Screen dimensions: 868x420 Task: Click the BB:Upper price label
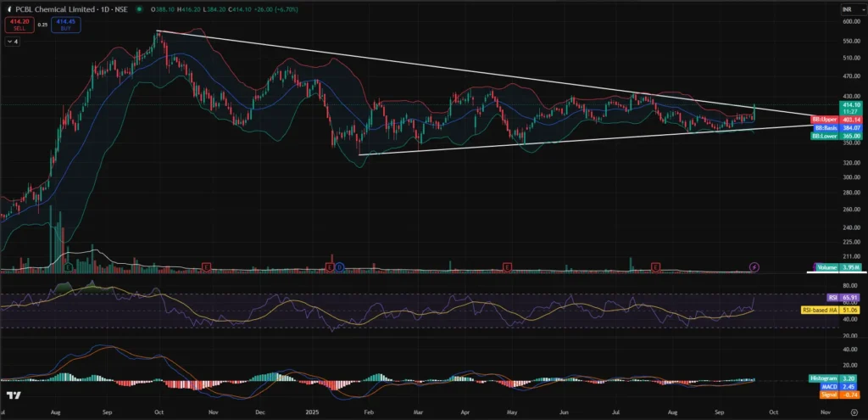tap(826, 120)
